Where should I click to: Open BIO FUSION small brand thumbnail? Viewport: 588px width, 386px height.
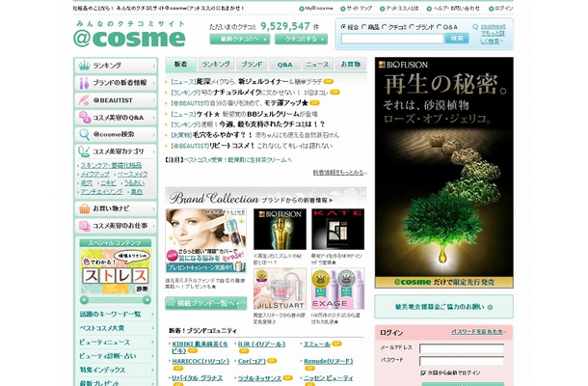pyautogui.click(x=280, y=230)
